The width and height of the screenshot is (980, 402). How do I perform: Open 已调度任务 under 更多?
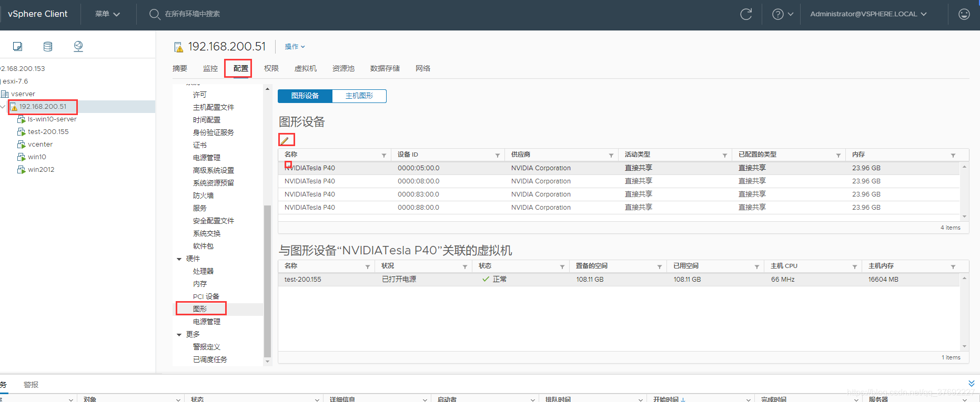click(x=210, y=359)
